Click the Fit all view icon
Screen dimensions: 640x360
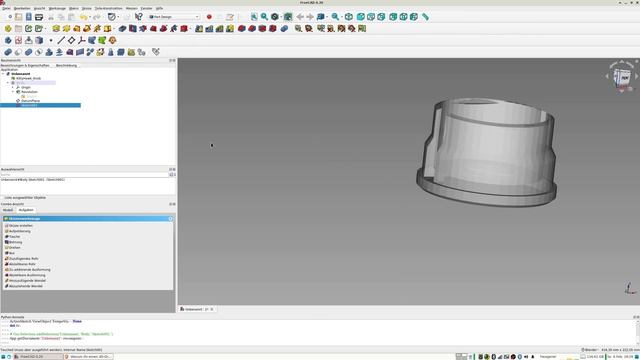click(x=254, y=17)
